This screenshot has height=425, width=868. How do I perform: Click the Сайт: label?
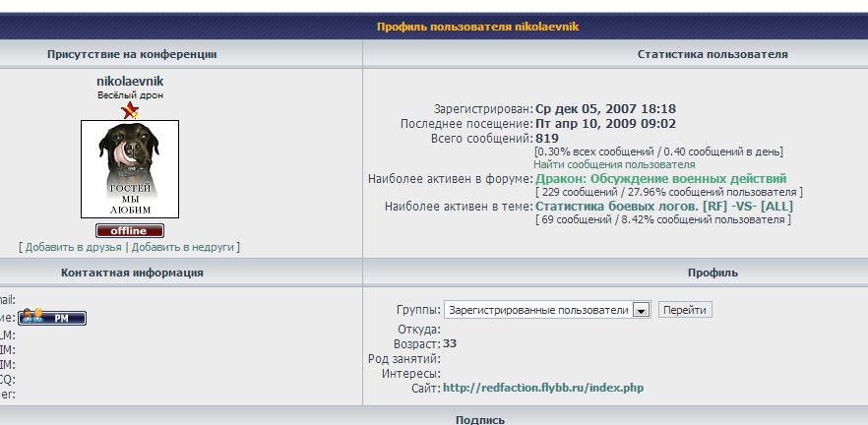[x=426, y=388]
